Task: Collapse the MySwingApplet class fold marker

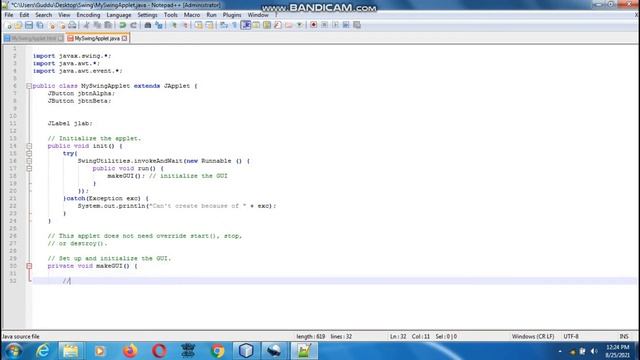Action: [x=29, y=86]
